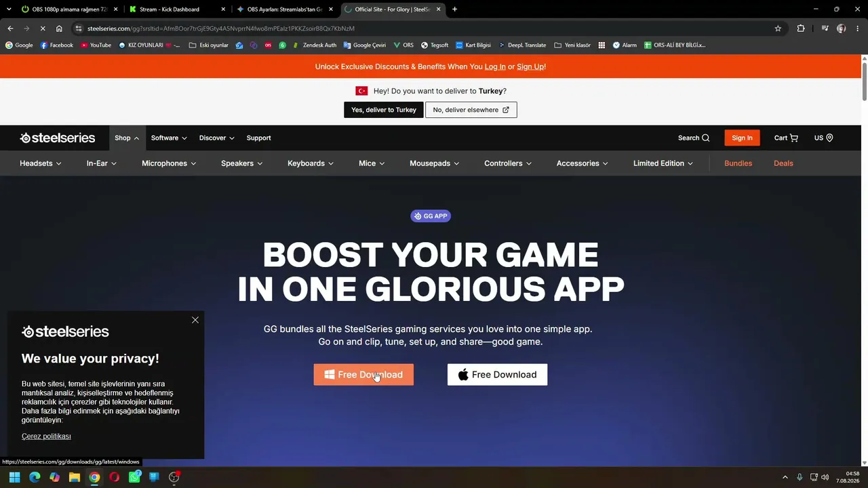Open Opera browser from the taskbar
Viewport: 868px width, 488px height.
(x=114, y=477)
